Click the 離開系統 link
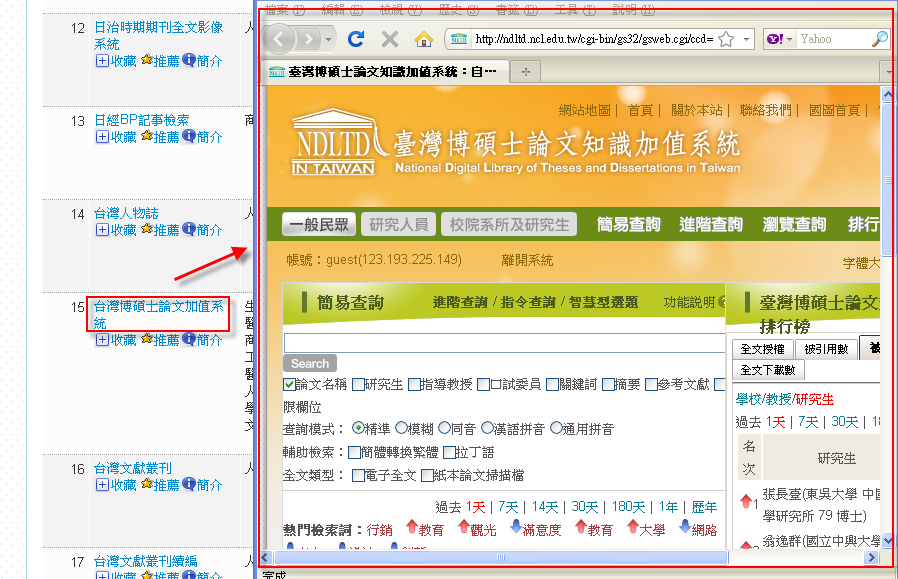Viewport: 898px width, 579px height. pyautogui.click(x=527, y=260)
